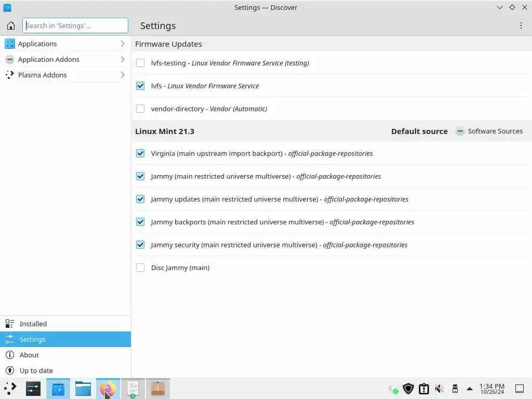
Task: Open the three-dot overflow menu
Action: (x=521, y=25)
